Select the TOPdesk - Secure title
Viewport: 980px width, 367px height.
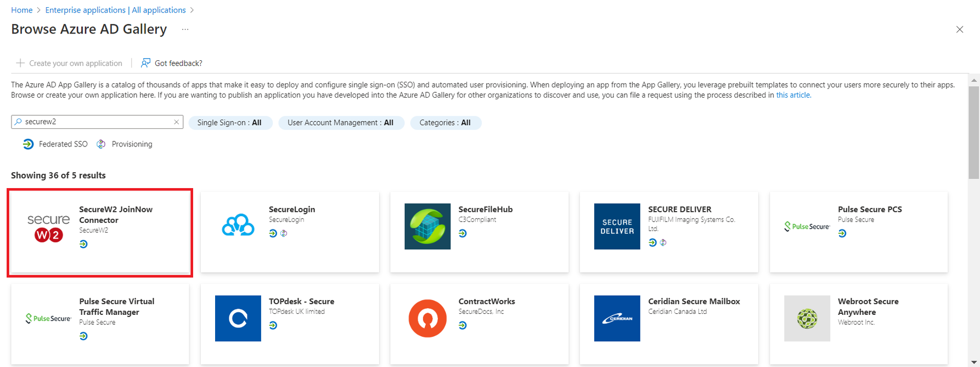tap(301, 301)
